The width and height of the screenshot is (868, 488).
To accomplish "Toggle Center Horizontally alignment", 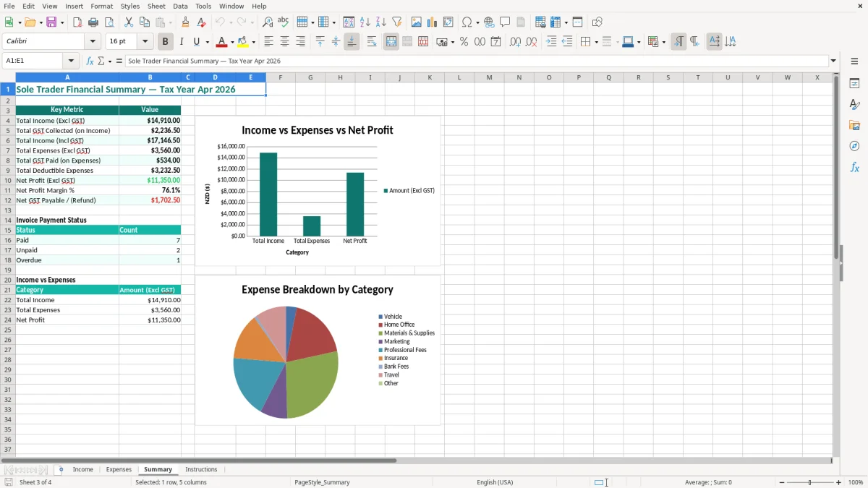I will (x=284, y=42).
